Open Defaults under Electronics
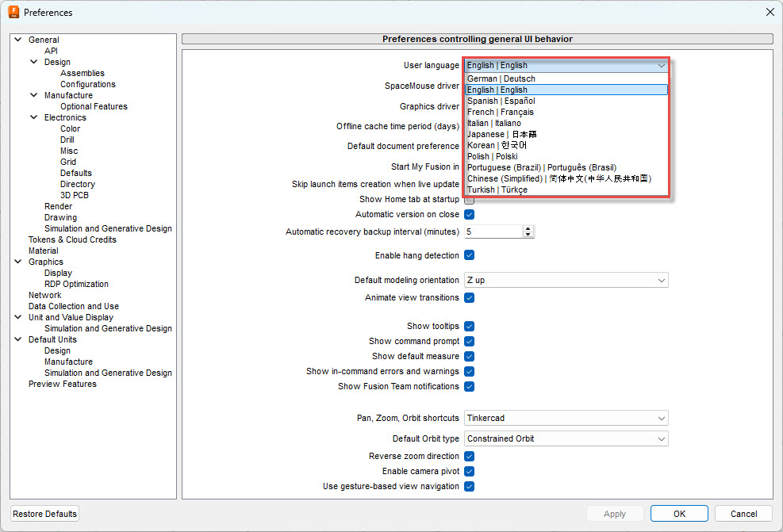 76,173
